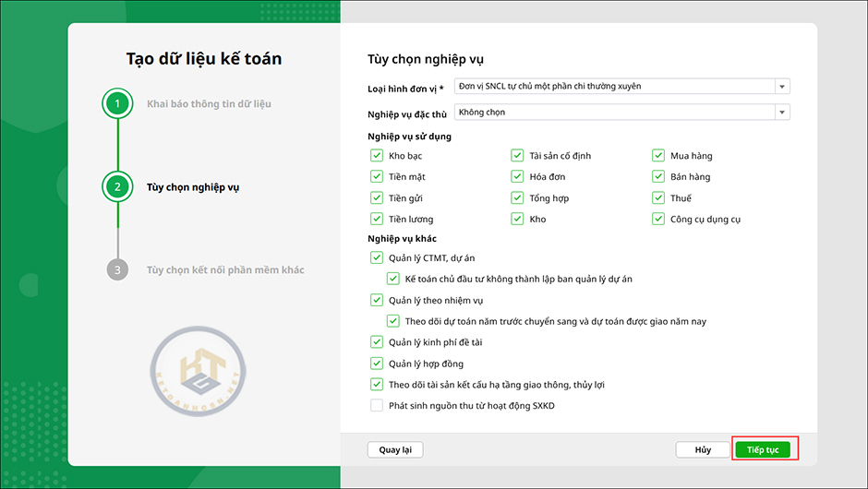Disable Quản lý hợp đồng checkbox
The image size is (868, 489).
(x=377, y=364)
